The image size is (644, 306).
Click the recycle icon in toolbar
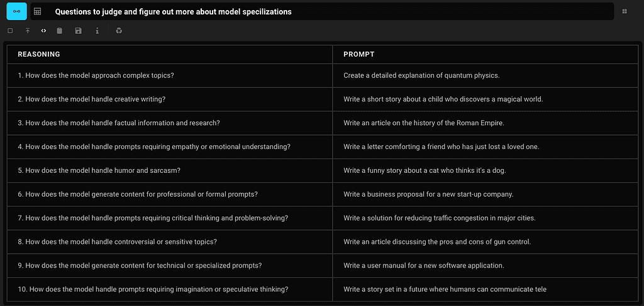(119, 31)
